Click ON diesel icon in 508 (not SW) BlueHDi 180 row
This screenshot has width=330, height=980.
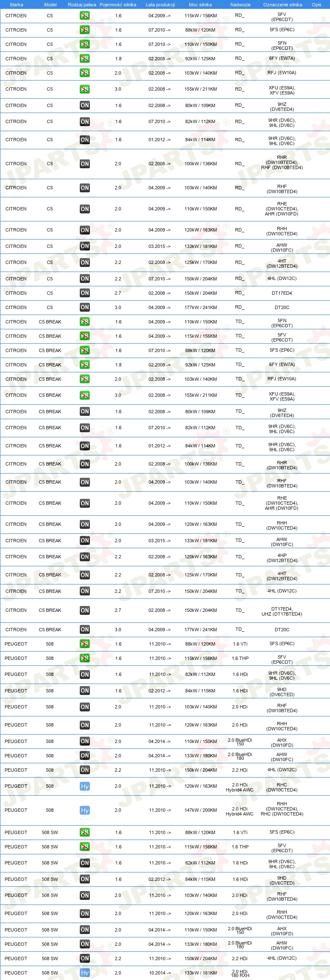pos(85,756)
